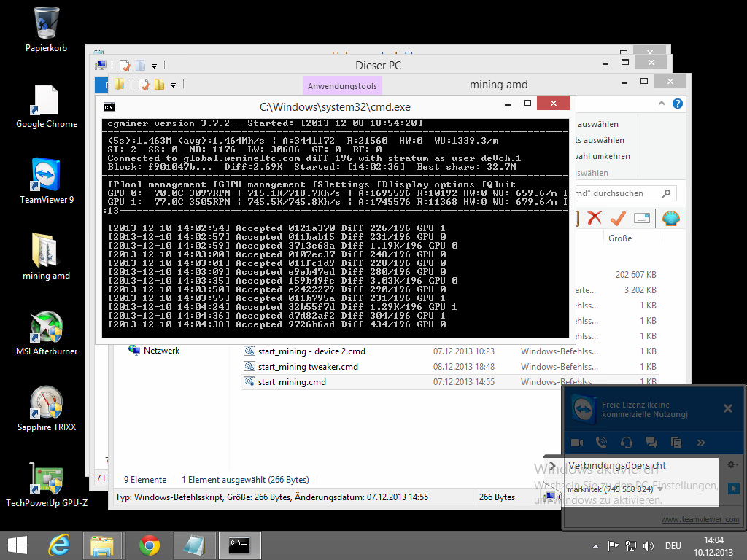
Task: Select the Anwendungstools ribbon tab
Action: point(342,86)
